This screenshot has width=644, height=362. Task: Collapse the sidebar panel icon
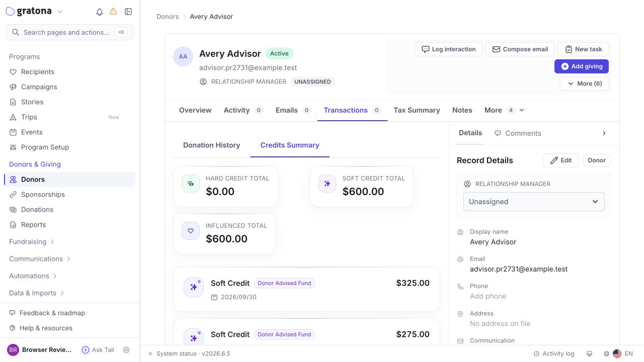click(128, 12)
